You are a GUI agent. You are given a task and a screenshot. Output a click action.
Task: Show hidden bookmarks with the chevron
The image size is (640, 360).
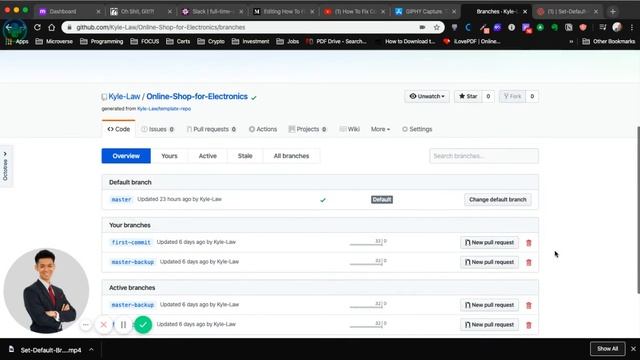click(571, 41)
